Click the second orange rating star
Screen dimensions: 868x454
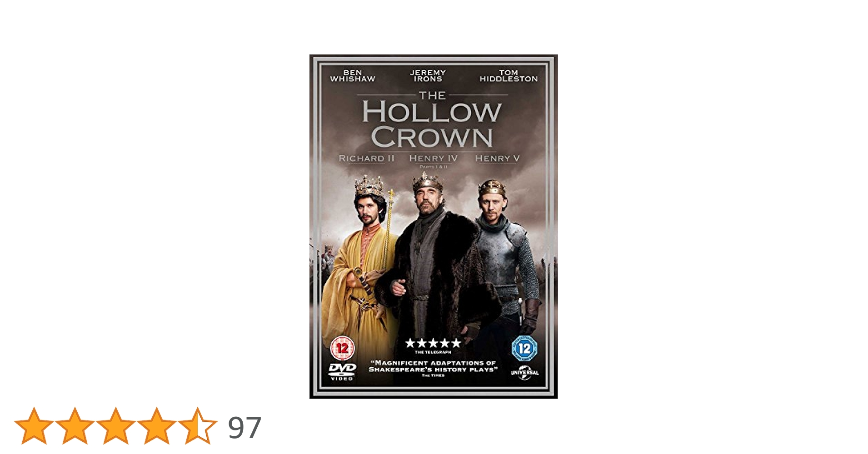coord(75,426)
